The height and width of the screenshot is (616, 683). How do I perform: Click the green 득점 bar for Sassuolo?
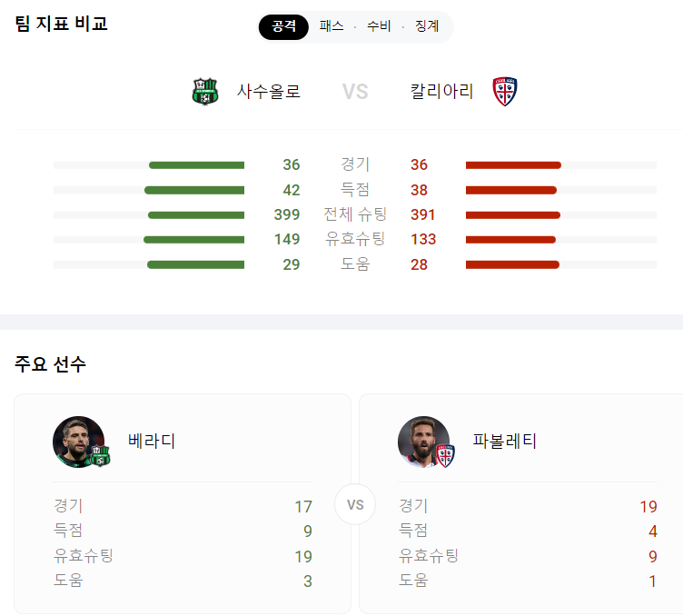point(194,191)
